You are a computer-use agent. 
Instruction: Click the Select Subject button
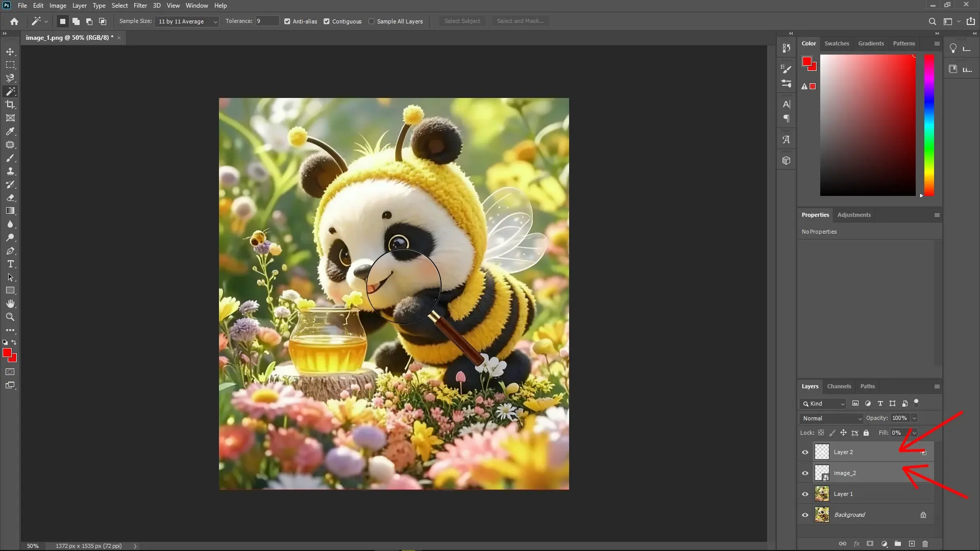(x=462, y=21)
